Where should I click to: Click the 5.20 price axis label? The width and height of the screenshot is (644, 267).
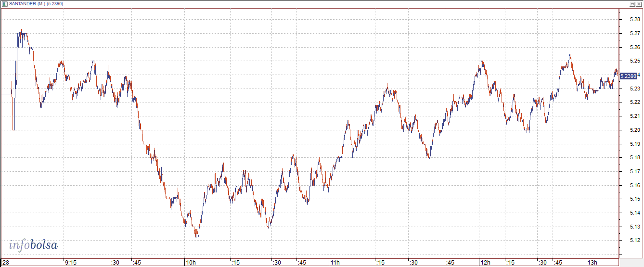click(x=634, y=130)
